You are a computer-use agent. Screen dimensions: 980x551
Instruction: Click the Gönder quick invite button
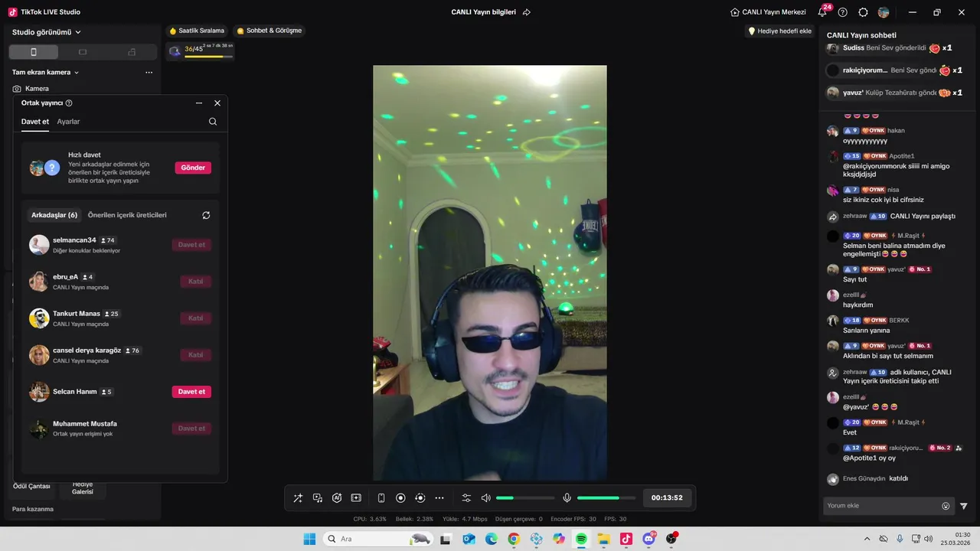point(193,168)
